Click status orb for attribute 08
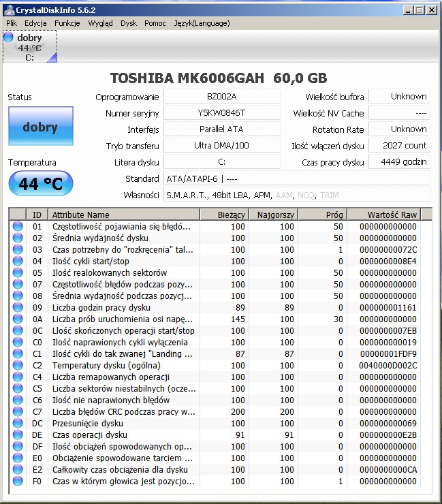The width and height of the screenshot is (442, 504). pos(18,296)
